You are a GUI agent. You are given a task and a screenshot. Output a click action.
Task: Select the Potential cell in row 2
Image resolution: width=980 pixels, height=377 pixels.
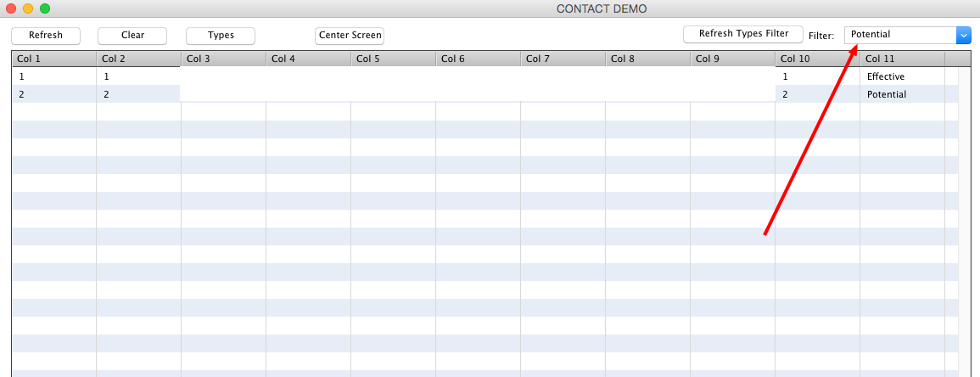pyautogui.click(x=901, y=94)
